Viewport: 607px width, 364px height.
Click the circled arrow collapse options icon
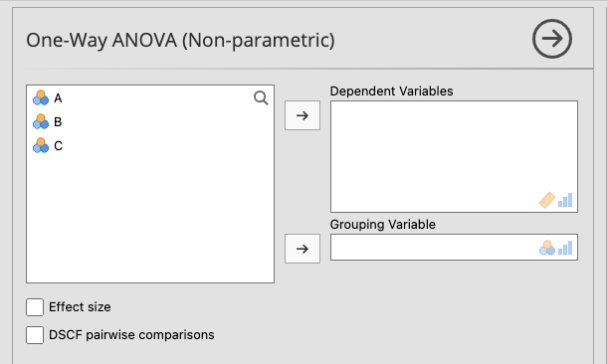coord(551,39)
